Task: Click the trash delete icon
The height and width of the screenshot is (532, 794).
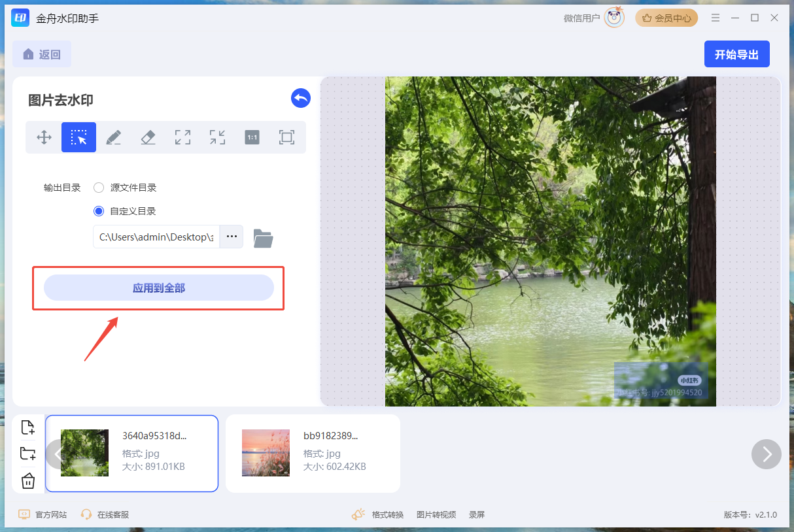Action: click(28, 481)
